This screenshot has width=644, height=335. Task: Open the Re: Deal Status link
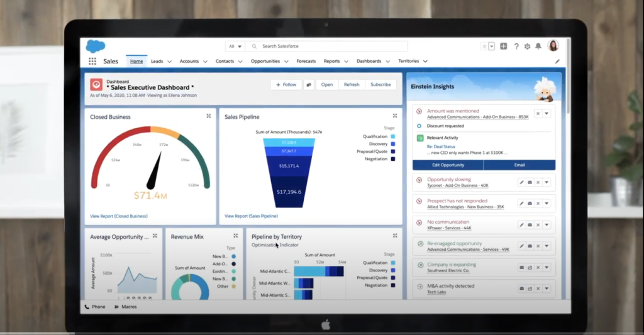pyautogui.click(x=441, y=146)
